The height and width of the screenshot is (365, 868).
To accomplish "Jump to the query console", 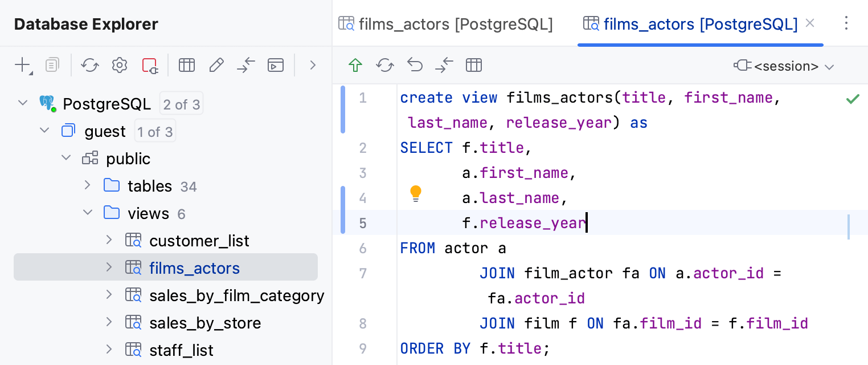I will [x=246, y=65].
